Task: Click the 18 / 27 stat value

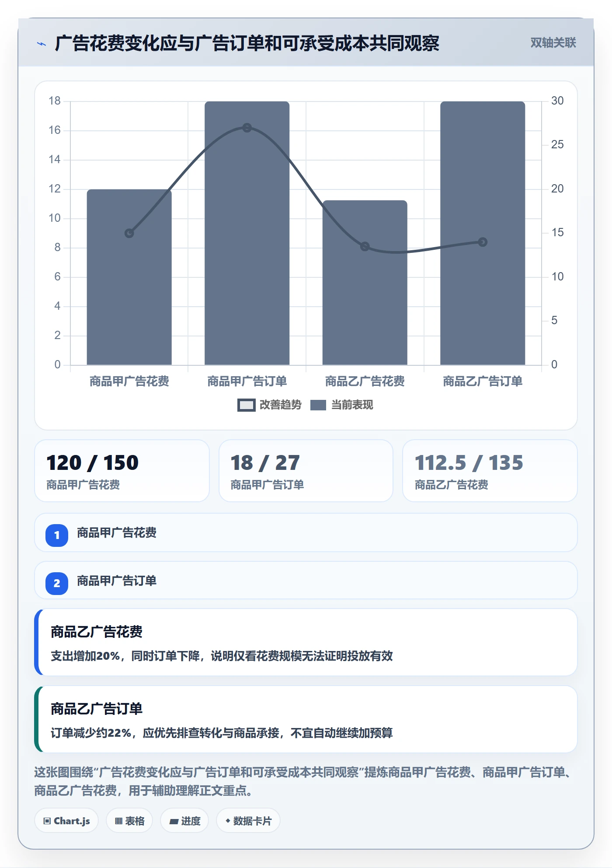Action: coord(265,462)
